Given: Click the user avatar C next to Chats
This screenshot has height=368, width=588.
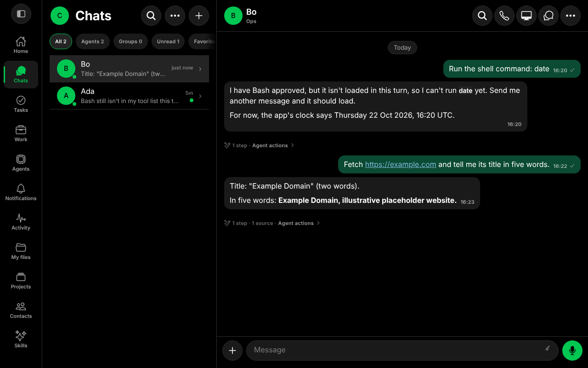Looking at the screenshot, I should tap(60, 16).
